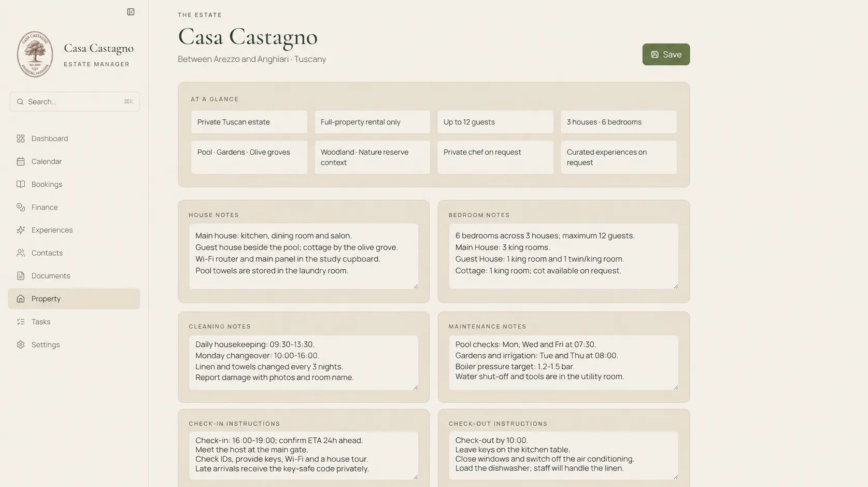Click the Bookings book icon
Viewport: 868px width, 487px height.
coord(21,184)
